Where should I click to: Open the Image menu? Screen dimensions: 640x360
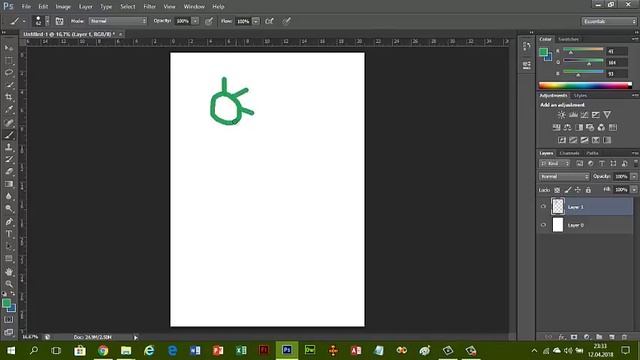coord(63,7)
